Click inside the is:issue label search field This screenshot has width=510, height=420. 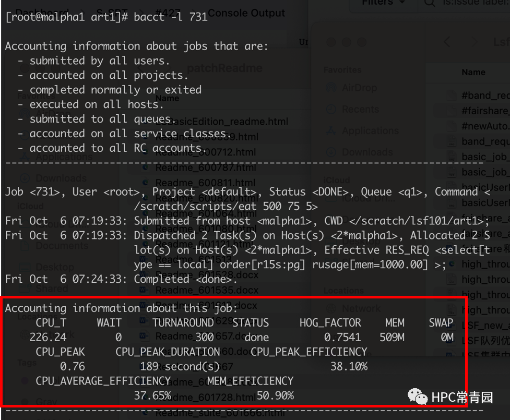pos(470,4)
